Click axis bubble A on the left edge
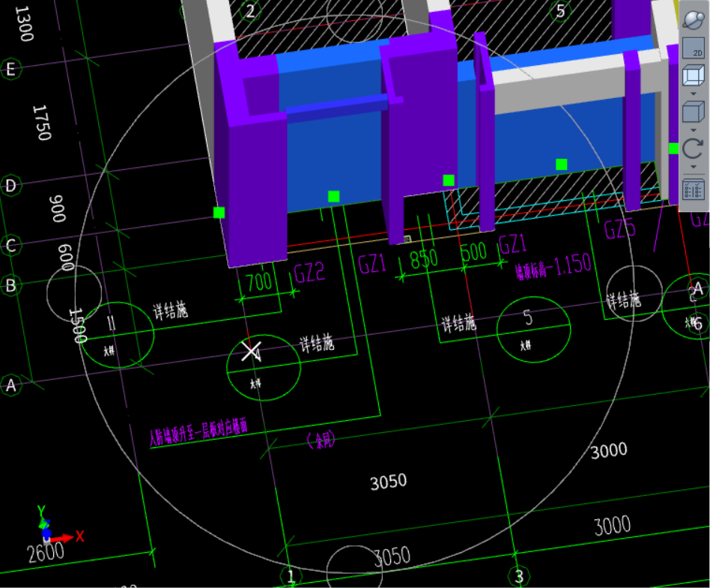Screen dimensions: 710x588 [10, 386]
